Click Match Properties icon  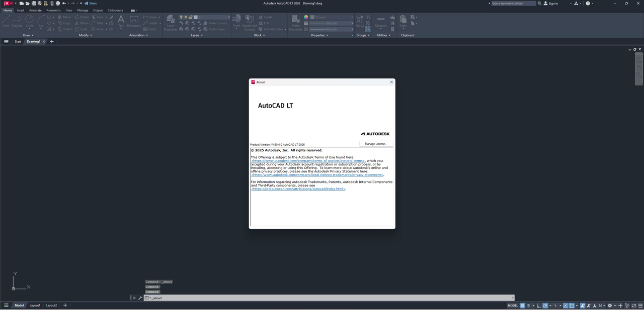tap(296, 22)
